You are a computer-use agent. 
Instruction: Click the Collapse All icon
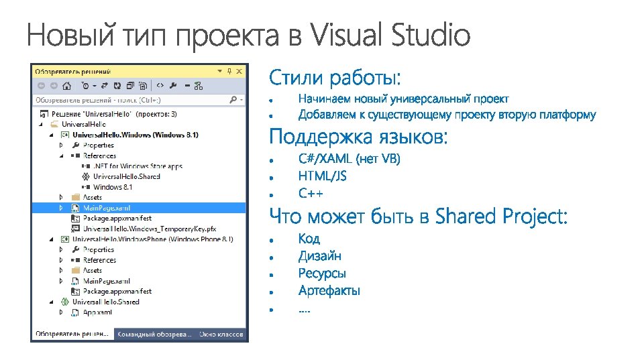[x=130, y=86]
